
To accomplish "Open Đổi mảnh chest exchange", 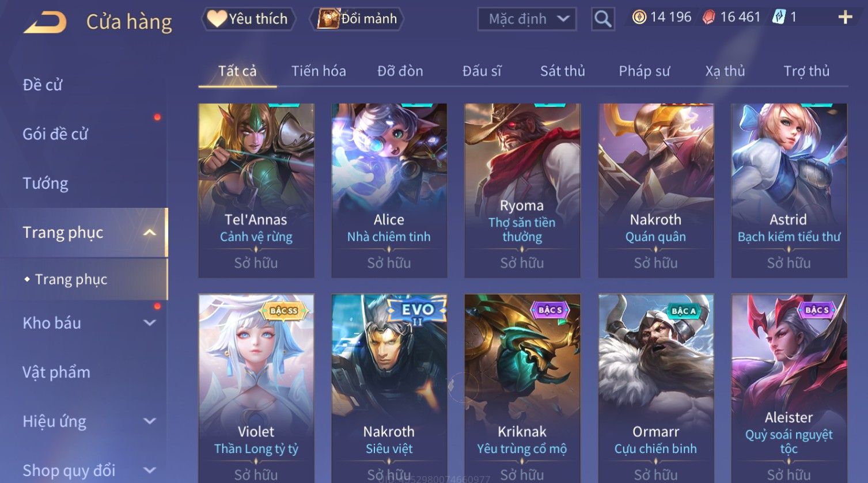I will (357, 19).
